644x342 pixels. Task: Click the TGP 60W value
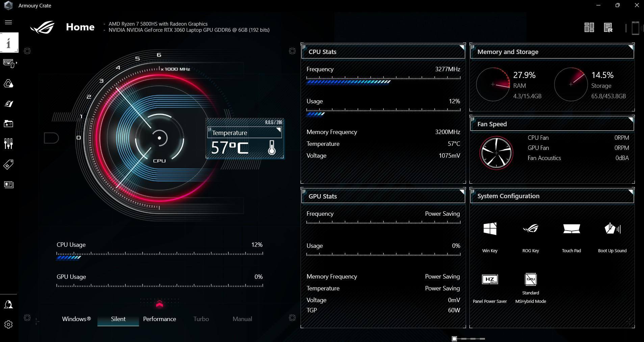(x=454, y=310)
